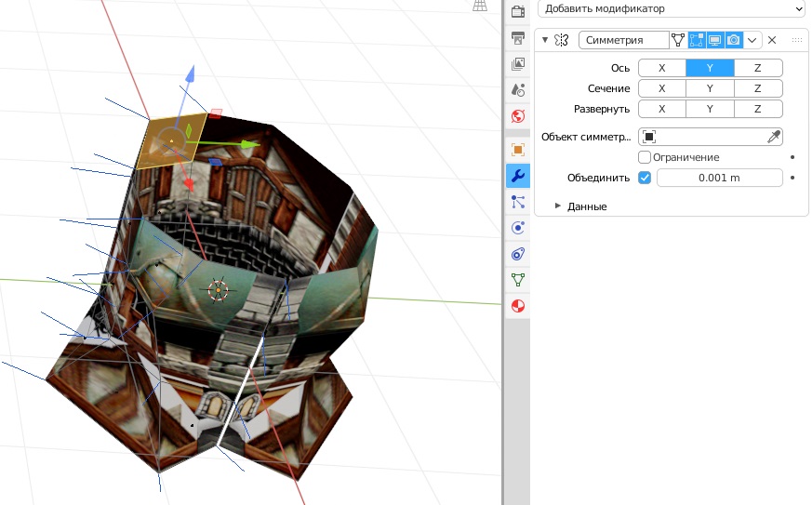Viewport: 812px width, 505px height.
Task: Open Object properties tab orange square
Action: pyautogui.click(x=518, y=150)
